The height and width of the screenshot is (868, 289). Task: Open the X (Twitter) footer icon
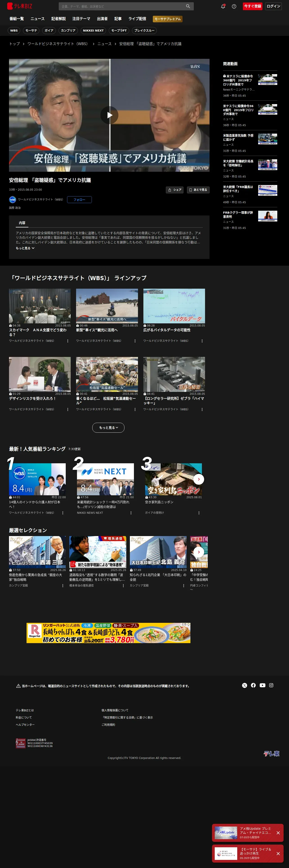click(x=245, y=685)
